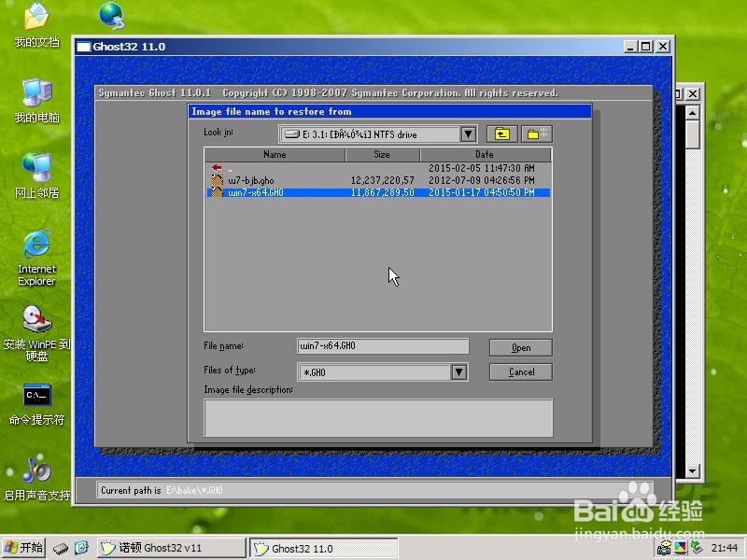The width and height of the screenshot is (747, 560).
Task: Click the 开始 start button
Action: [x=24, y=548]
